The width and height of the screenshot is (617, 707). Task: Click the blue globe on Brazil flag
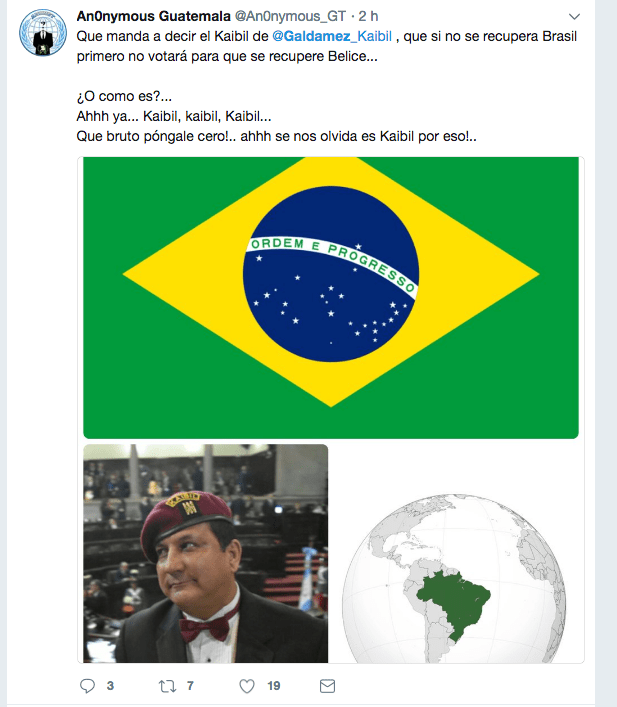[331, 274]
